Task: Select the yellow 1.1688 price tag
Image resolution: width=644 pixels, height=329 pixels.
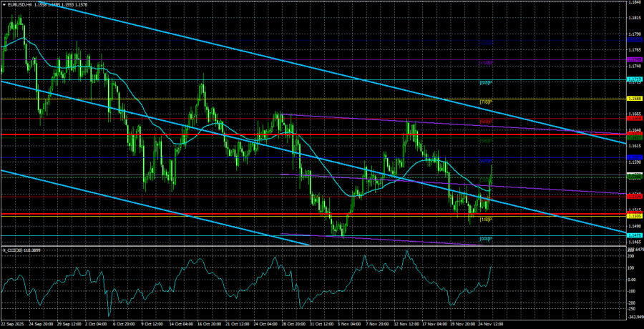Action: (x=634, y=99)
